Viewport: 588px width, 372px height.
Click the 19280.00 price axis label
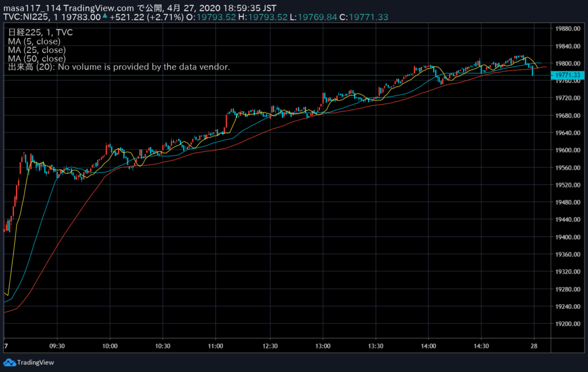[x=568, y=289]
